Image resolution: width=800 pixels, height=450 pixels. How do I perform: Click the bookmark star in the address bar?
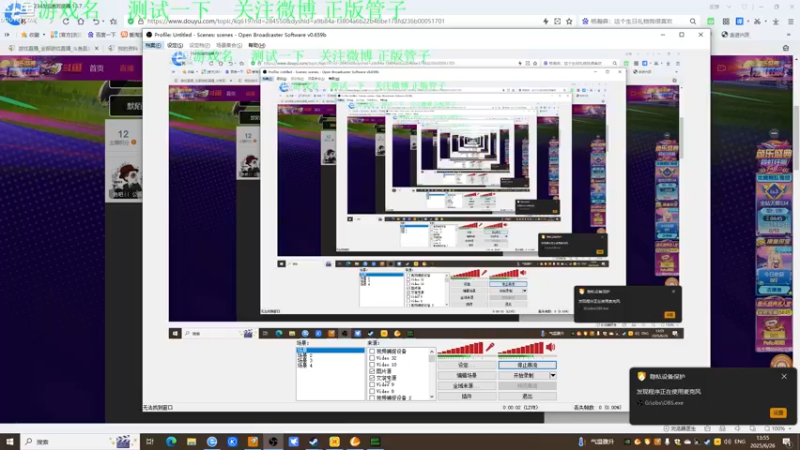tap(569, 21)
